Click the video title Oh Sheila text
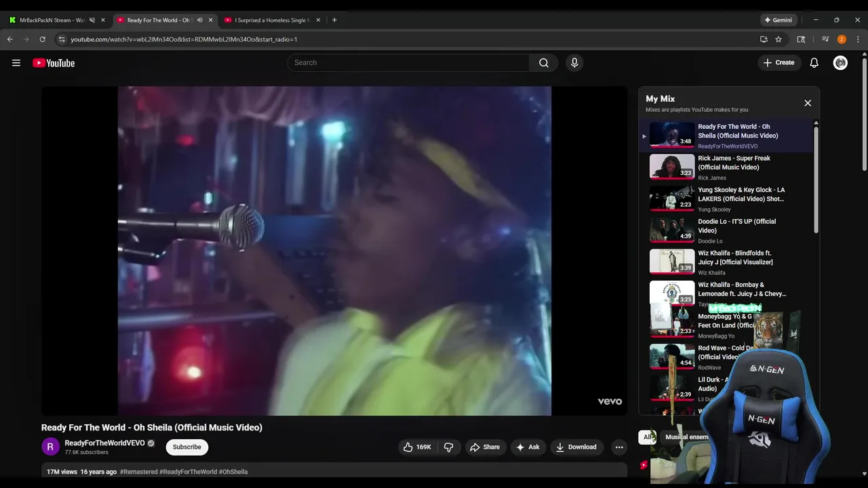This screenshot has width=868, height=488. [x=152, y=428]
